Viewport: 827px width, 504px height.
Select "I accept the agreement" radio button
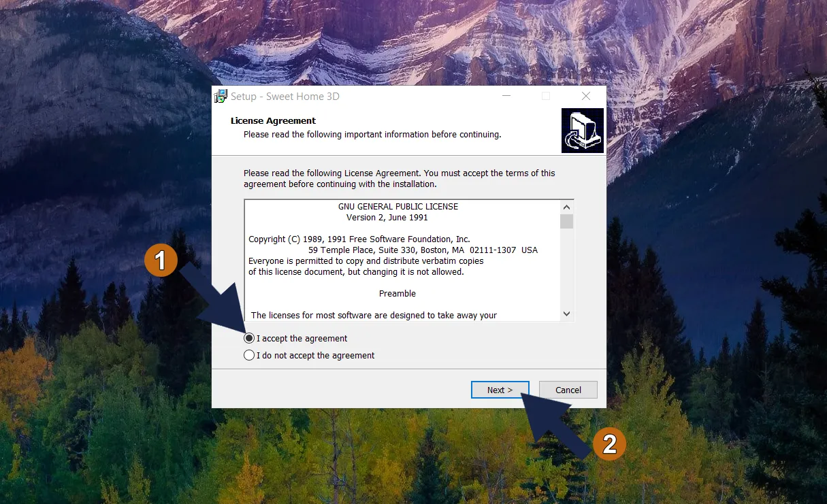tap(249, 338)
